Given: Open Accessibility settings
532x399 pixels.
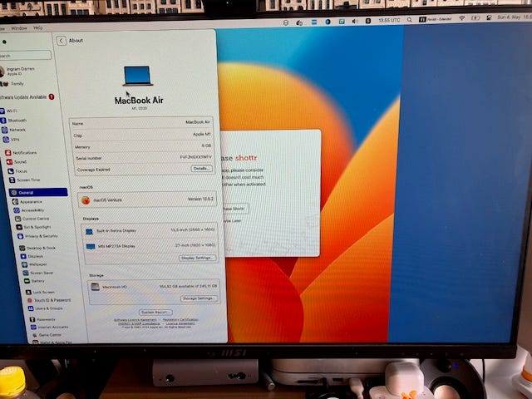Looking at the screenshot, I should coord(29,210).
